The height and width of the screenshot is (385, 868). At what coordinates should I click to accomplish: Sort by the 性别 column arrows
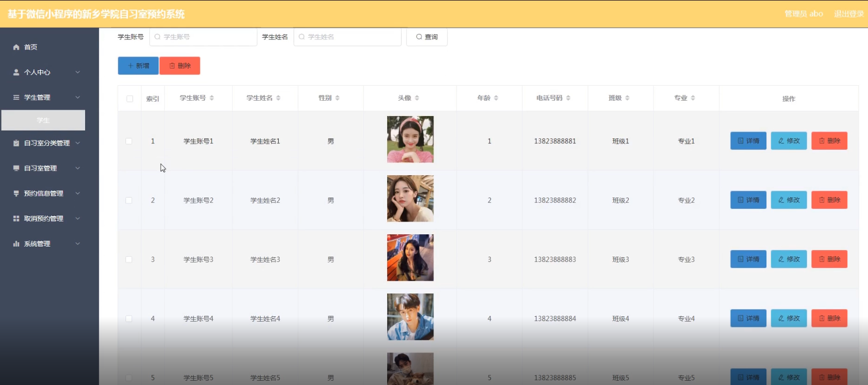pos(337,98)
